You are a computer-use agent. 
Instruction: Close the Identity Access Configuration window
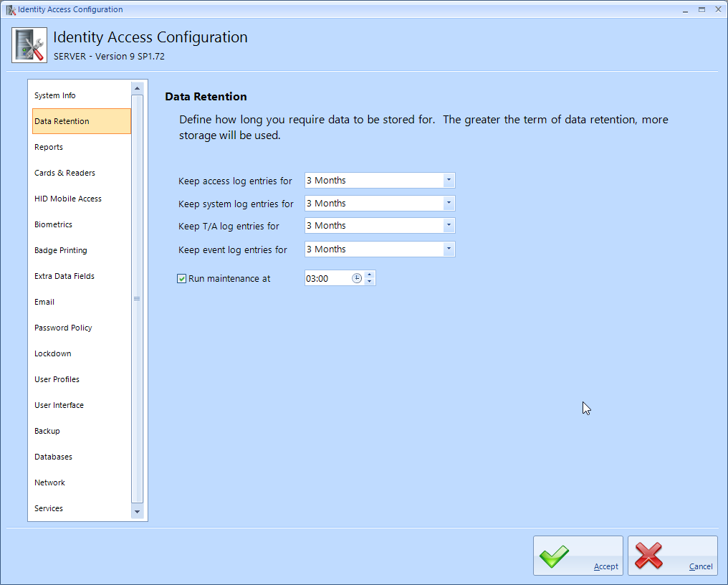click(x=718, y=9)
